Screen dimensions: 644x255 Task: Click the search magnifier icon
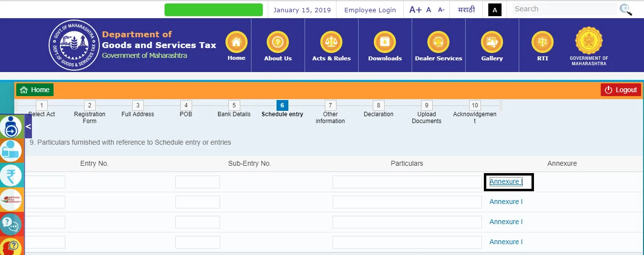(x=625, y=9)
